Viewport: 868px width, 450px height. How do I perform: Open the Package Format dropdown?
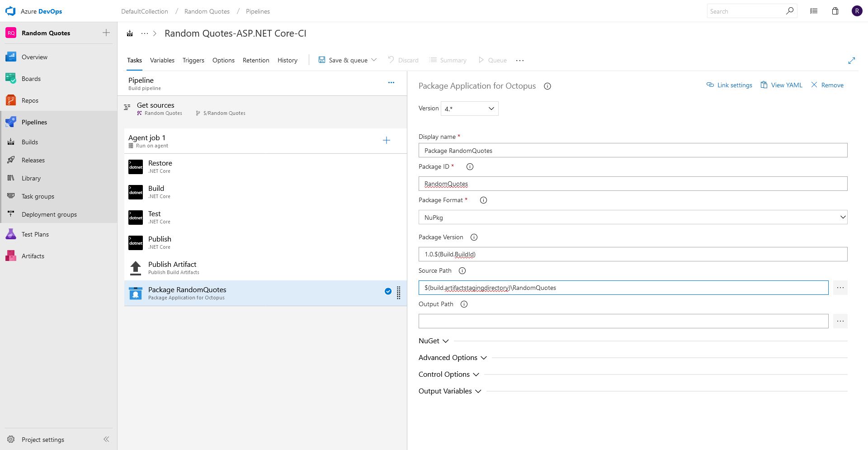pyautogui.click(x=633, y=217)
